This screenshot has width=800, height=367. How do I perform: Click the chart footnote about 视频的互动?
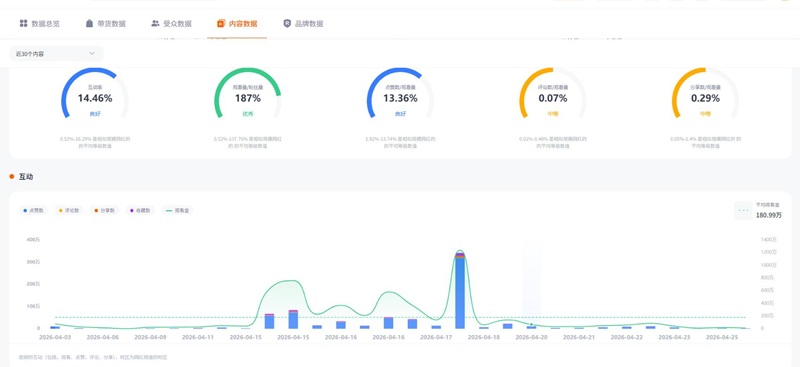(92, 357)
